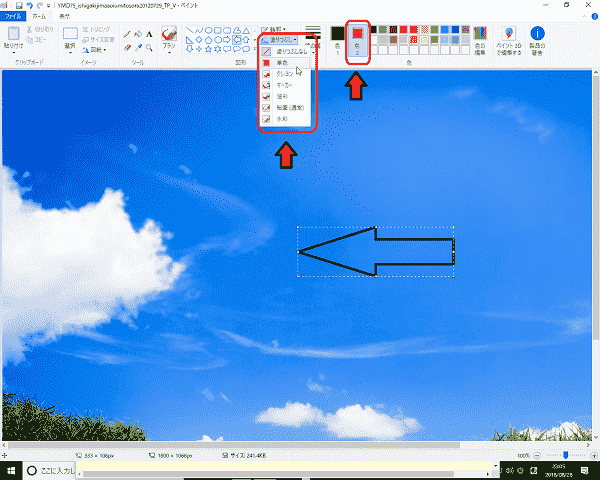Switch to the Home (ホーム) tab

[39, 16]
